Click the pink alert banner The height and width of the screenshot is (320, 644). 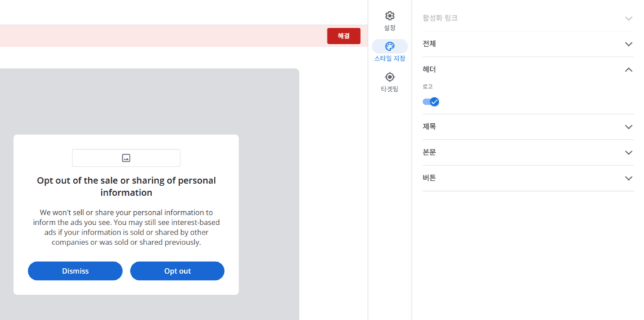click(x=157, y=36)
